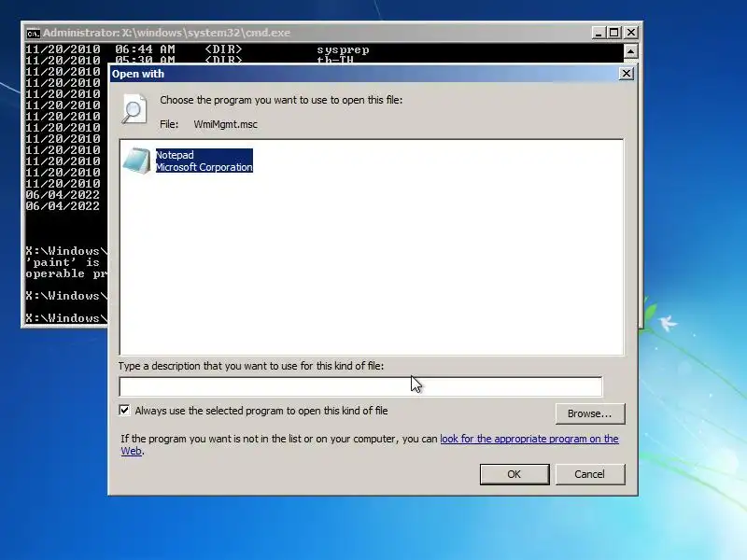Select the Notepad program entry
Screen dimensions: 747x560
(x=189, y=161)
